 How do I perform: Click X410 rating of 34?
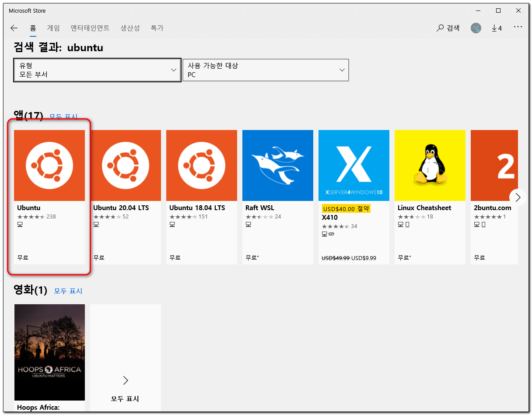coord(339,226)
